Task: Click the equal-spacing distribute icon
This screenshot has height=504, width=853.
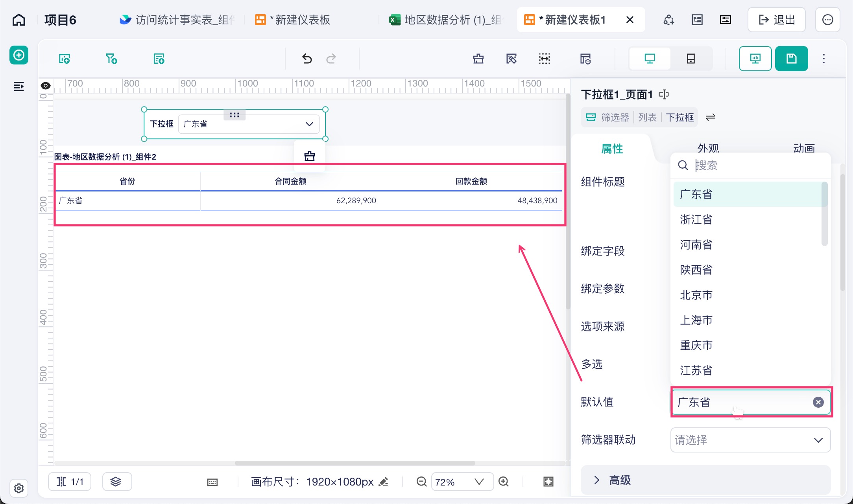Action: pyautogui.click(x=545, y=59)
